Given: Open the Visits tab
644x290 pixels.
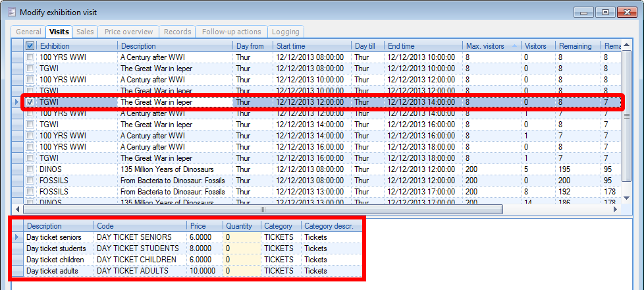Looking at the screenshot, I should click(x=59, y=32).
